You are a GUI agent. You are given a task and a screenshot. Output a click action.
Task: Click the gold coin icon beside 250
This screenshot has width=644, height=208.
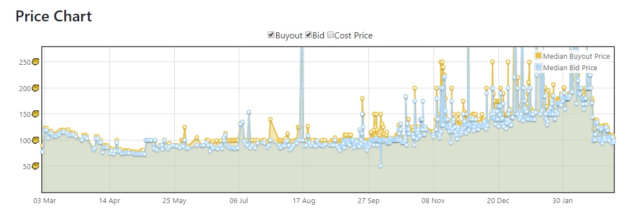[35, 62]
